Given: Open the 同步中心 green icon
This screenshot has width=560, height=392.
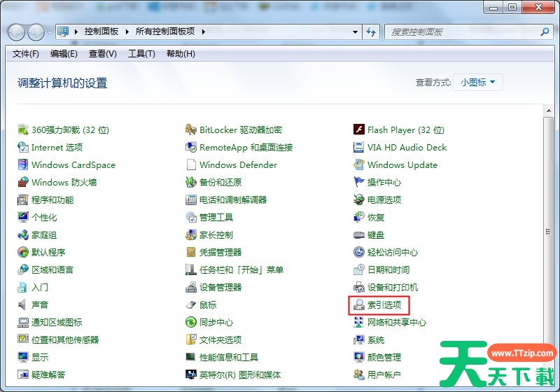Looking at the screenshot, I should tap(191, 323).
